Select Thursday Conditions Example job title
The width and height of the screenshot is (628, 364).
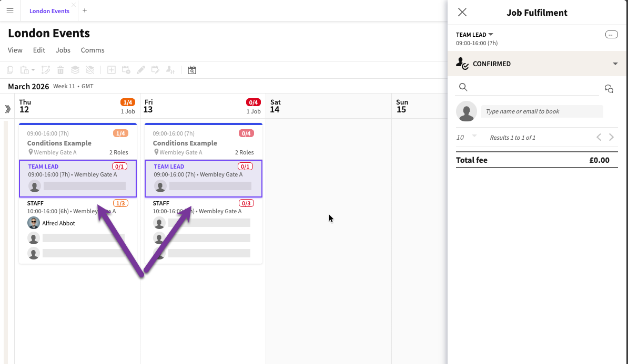coord(59,143)
